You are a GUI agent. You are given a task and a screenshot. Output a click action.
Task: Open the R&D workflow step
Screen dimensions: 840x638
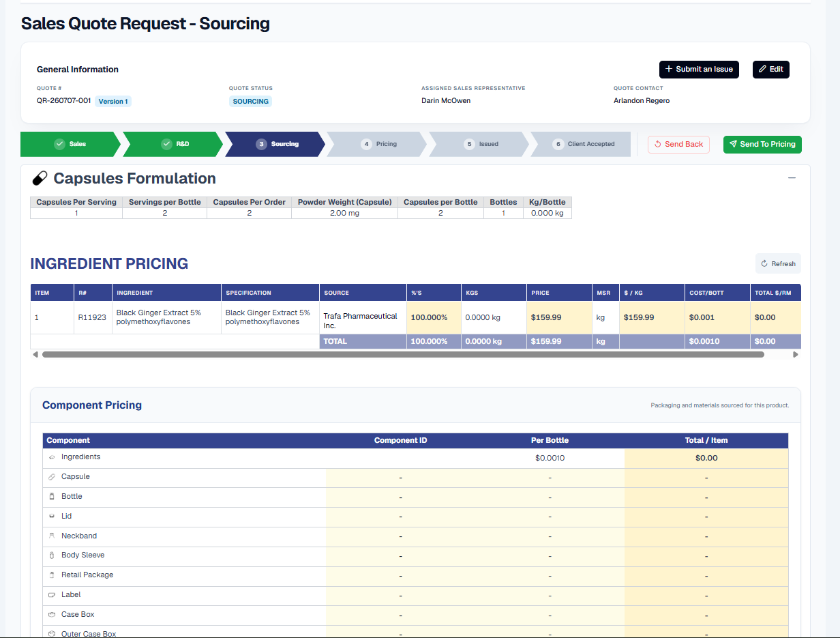pos(172,144)
